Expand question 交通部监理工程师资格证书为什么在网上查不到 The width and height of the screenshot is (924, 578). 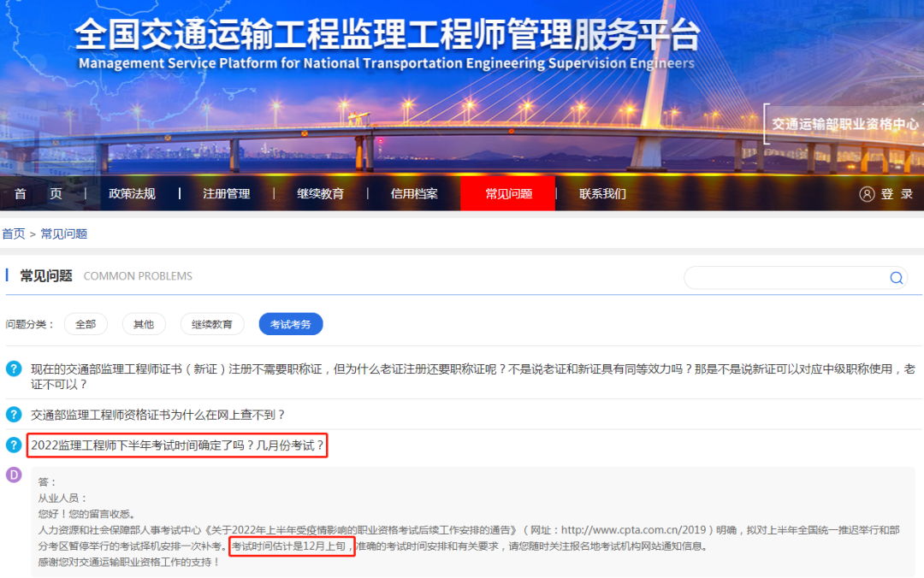tap(158, 415)
